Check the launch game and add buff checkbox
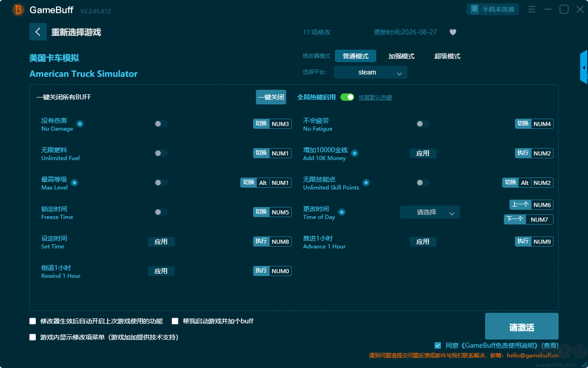The height and width of the screenshot is (368, 588). click(175, 321)
